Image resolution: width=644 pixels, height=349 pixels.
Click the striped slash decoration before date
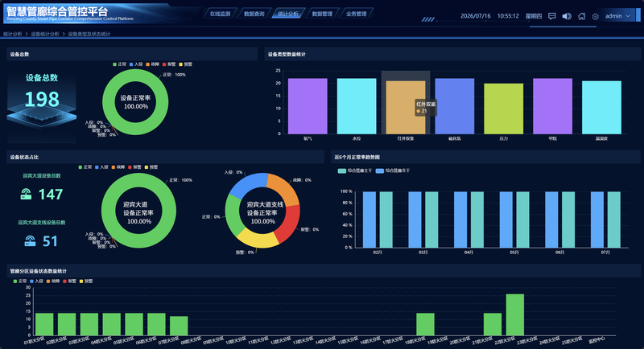pos(428,19)
